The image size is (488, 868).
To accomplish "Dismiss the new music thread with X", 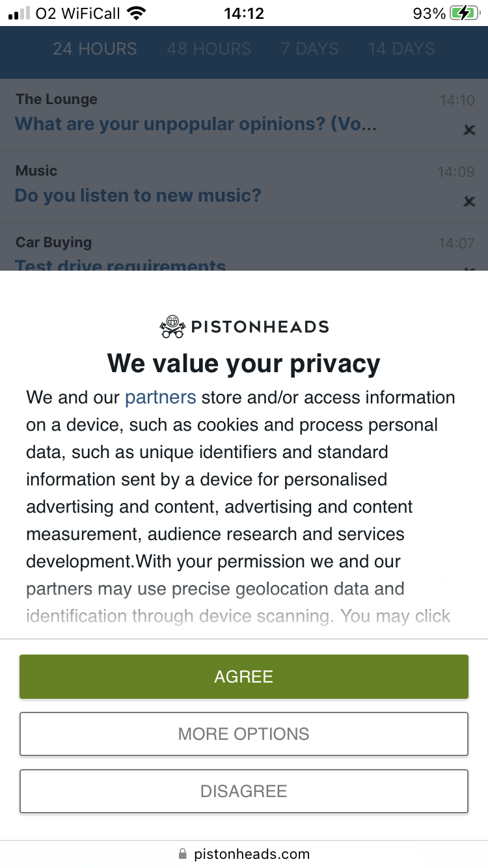I will (x=468, y=202).
